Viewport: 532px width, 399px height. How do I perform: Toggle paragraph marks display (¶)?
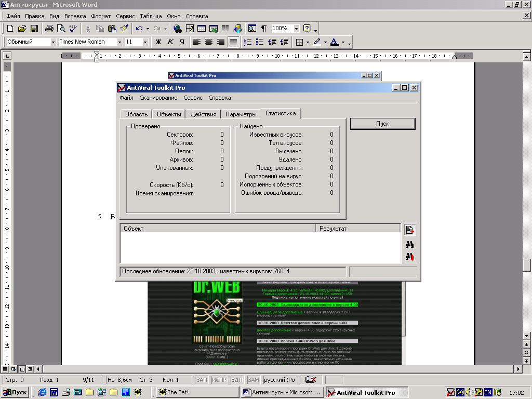(x=264, y=29)
